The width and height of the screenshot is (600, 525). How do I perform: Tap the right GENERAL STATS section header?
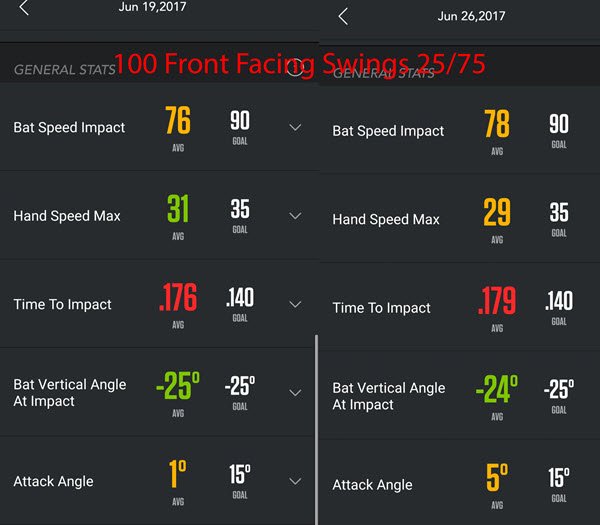click(x=384, y=73)
